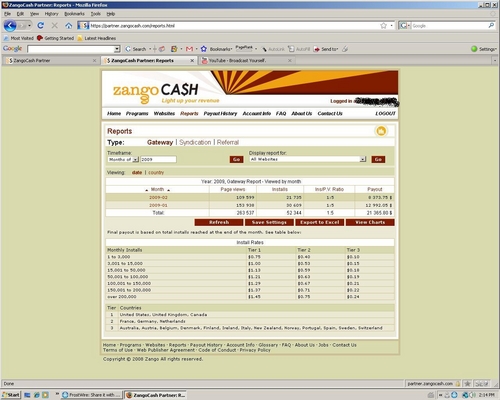The width and height of the screenshot is (500, 400).
Task: Open Google toolbar search box dropdown arrow
Action: point(117,49)
